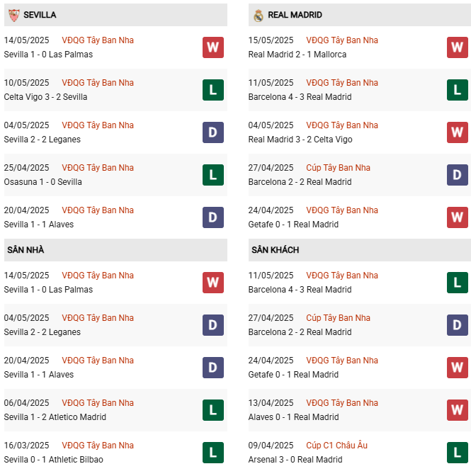Click the Real Madrid club crest icon
471x476 pixels.
click(x=259, y=16)
